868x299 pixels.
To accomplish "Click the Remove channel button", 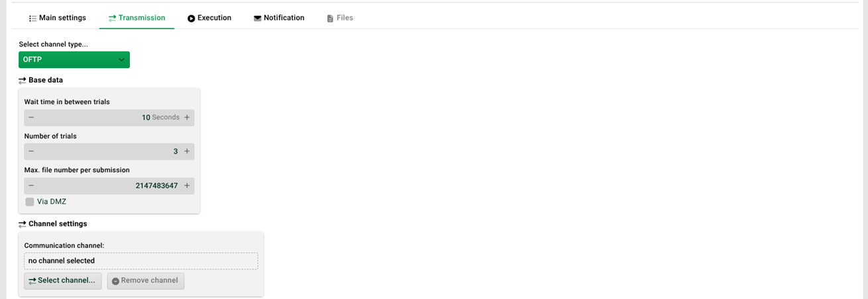I will tap(146, 280).
